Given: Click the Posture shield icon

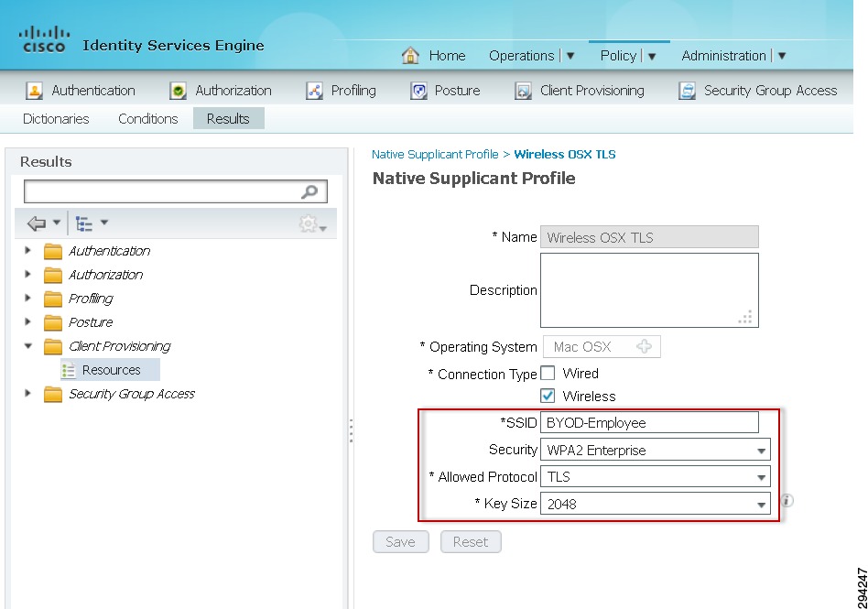Looking at the screenshot, I should coord(418,91).
